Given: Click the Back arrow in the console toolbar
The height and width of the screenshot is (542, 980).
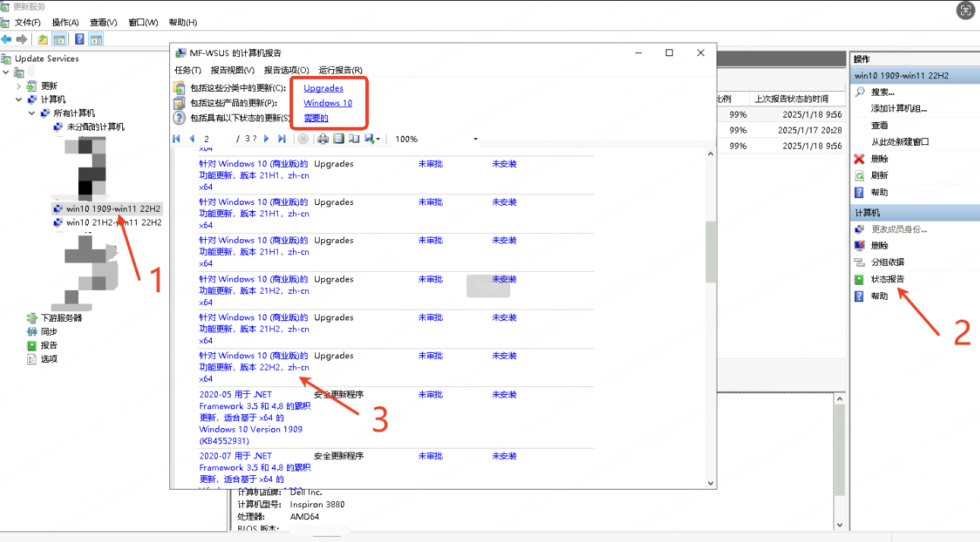Looking at the screenshot, I should [x=6, y=39].
